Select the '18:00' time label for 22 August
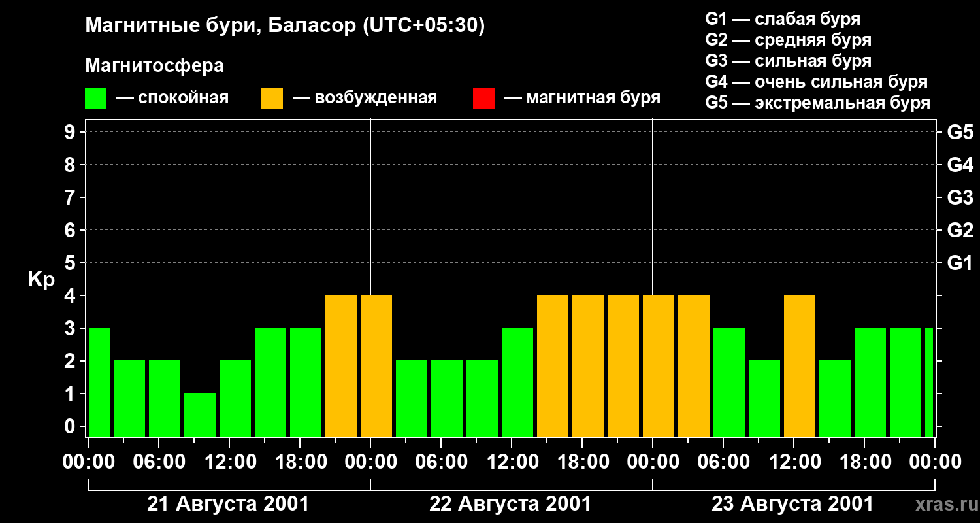This screenshot has width=980, height=523. [582, 462]
